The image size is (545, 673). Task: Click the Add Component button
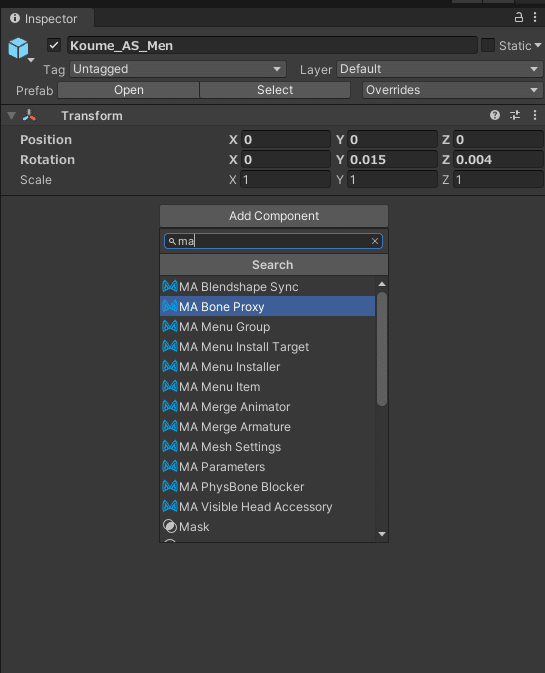[x=274, y=216]
